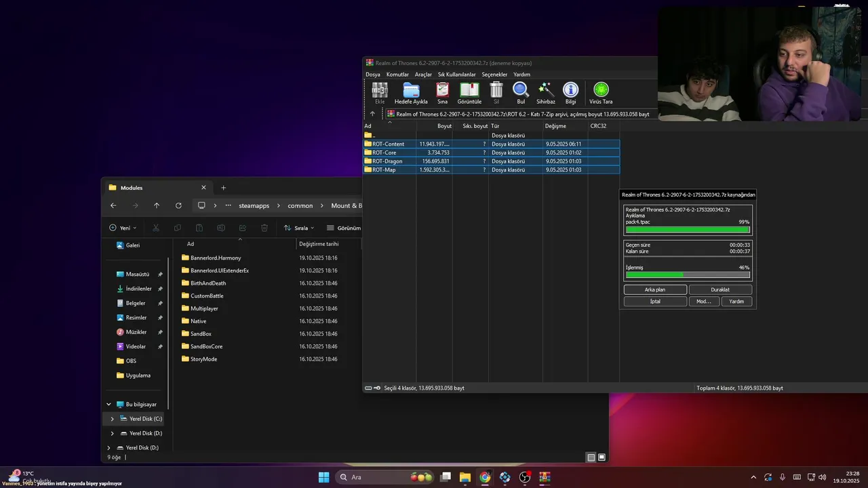The image size is (868, 488).
Task: Click the Sına (Test) toolbar icon
Action: pyautogui.click(x=442, y=93)
